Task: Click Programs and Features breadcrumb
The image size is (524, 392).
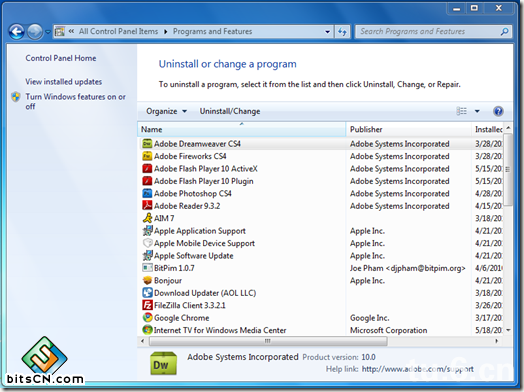Action: [213, 31]
